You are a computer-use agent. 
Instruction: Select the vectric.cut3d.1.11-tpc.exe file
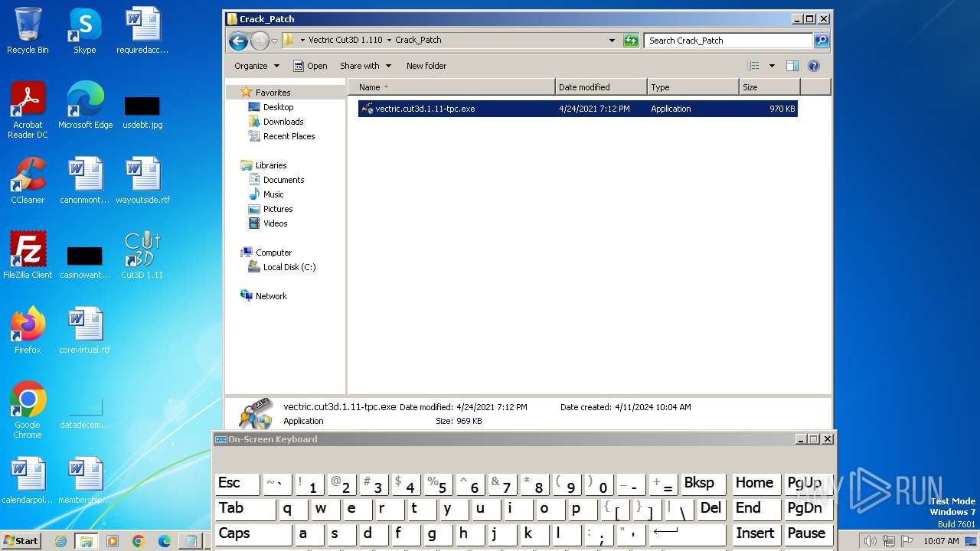coord(578,109)
